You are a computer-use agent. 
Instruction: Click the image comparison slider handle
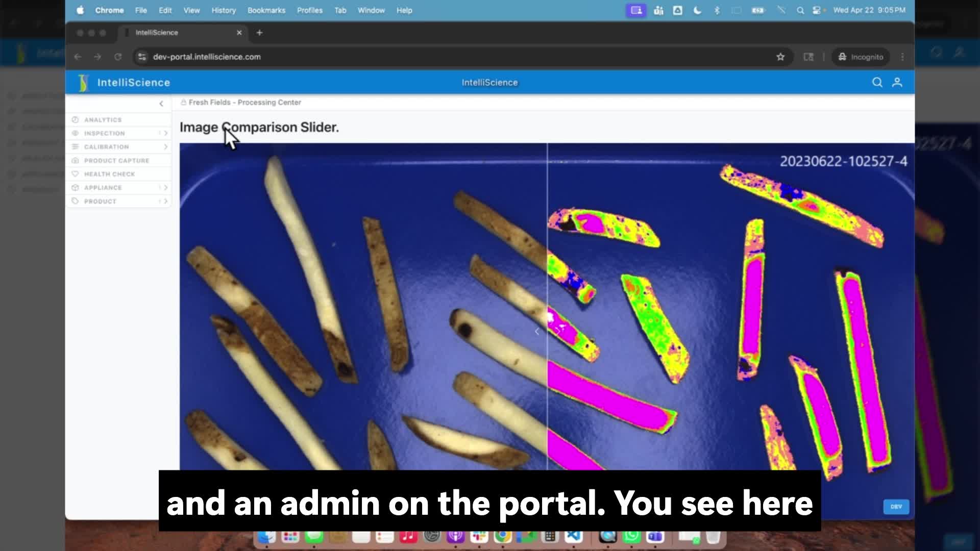[x=547, y=332]
